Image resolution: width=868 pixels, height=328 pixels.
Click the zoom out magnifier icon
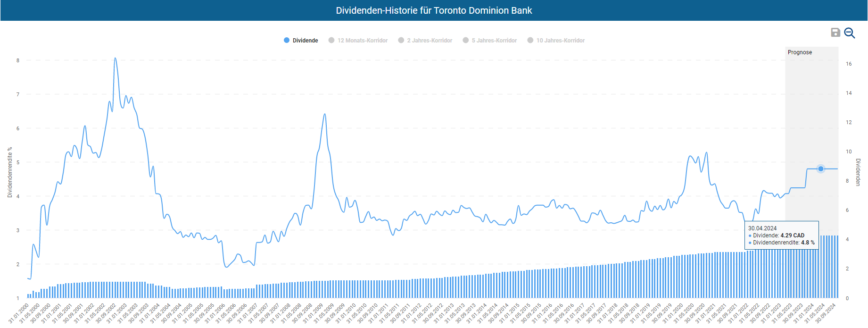tap(849, 33)
